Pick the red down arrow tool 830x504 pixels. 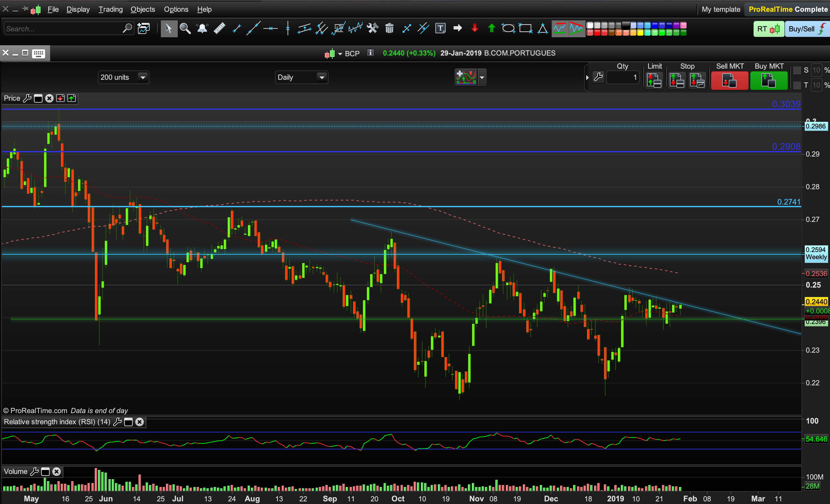pyautogui.click(x=474, y=29)
